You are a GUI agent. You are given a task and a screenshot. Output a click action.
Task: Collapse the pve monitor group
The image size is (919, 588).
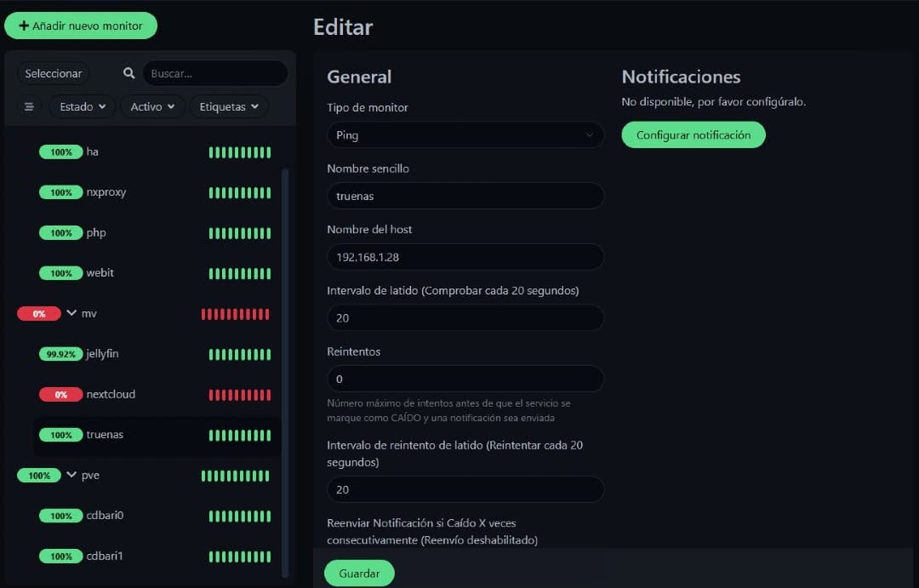click(x=71, y=475)
